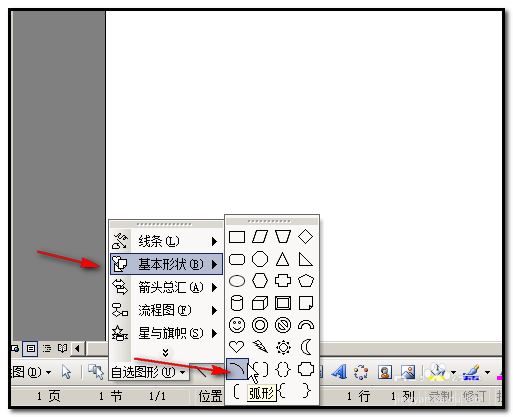
Task: Insert the cylinder (can) shape
Action: [x=237, y=303]
